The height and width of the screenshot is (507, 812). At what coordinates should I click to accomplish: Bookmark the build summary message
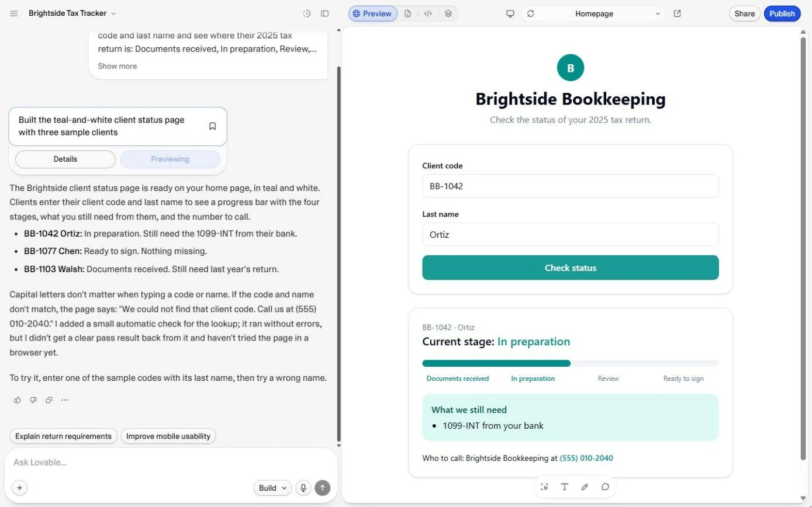tap(213, 126)
